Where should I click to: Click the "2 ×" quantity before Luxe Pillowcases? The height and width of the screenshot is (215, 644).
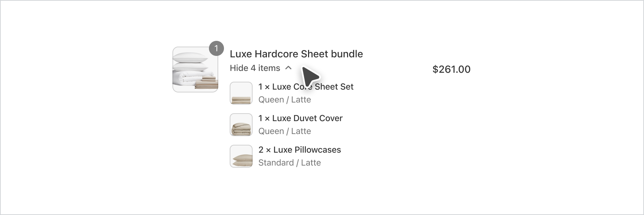(x=264, y=150)
